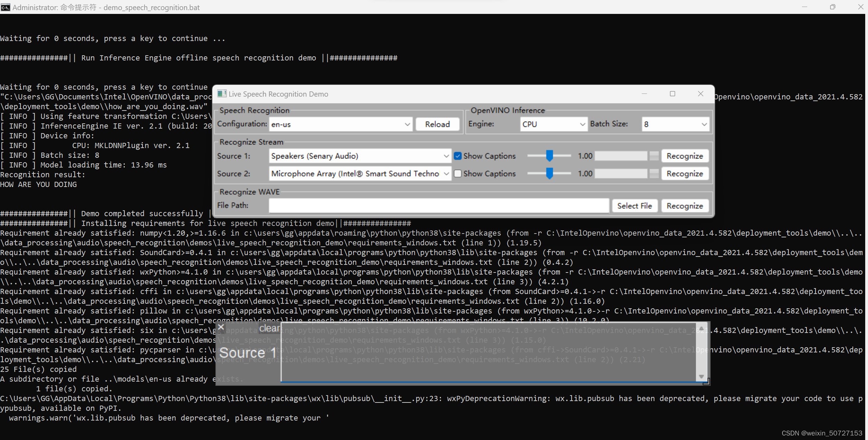Click the Select File button for WAVE
This screenshot has width=868, height=440.
tap(634, 205)
